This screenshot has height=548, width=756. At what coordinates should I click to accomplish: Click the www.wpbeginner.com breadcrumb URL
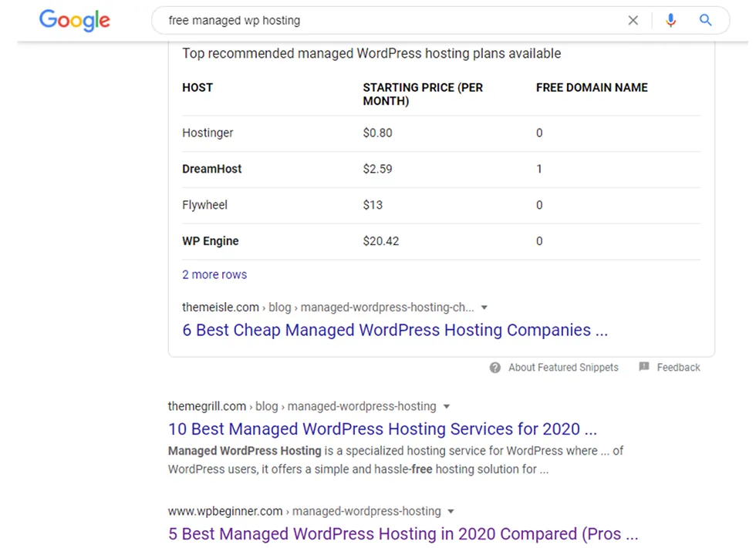point(305,512)
